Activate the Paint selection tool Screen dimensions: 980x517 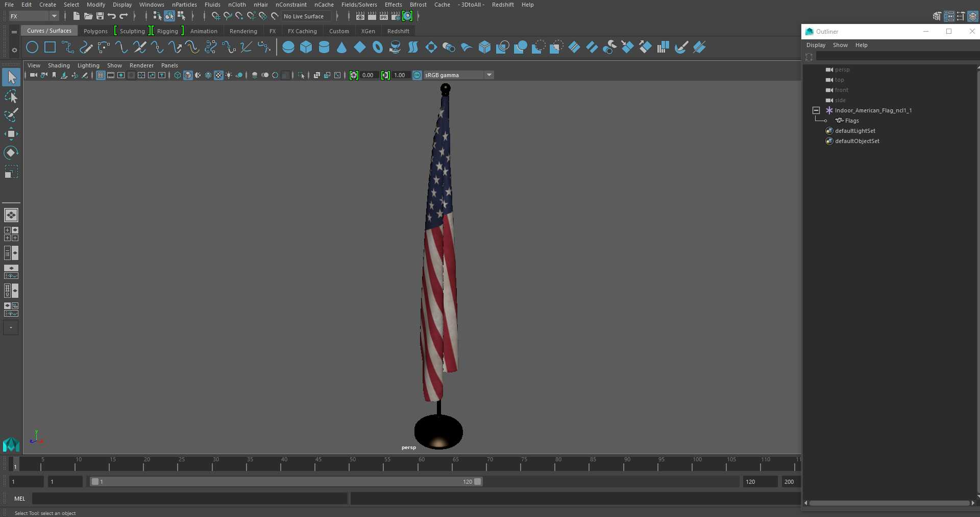pyautogui.click(x=11, y=115)
